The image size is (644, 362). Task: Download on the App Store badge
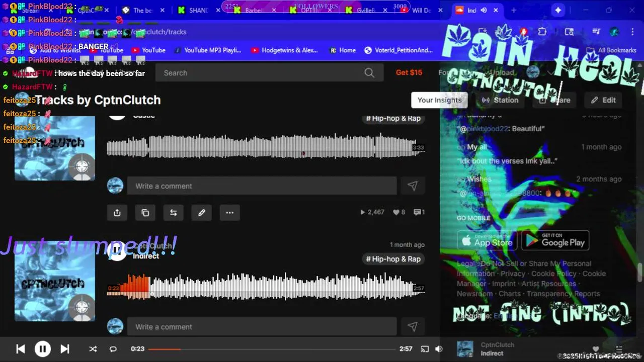[487, 240]
